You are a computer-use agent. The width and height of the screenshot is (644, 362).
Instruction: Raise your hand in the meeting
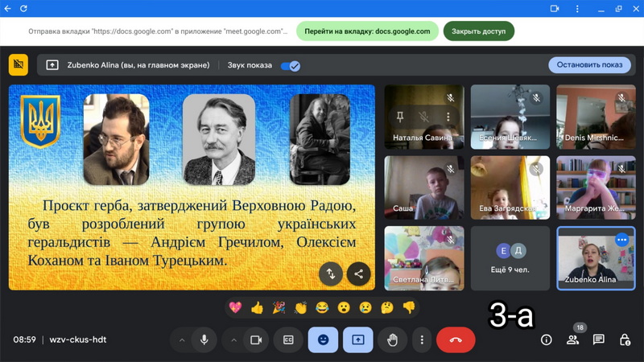tap(392, 340)
